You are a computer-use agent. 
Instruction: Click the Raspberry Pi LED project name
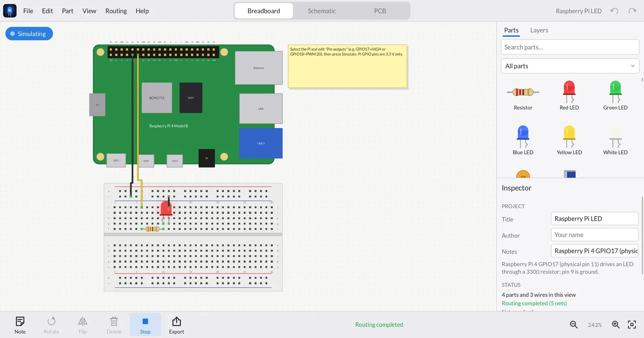(578, 11)
